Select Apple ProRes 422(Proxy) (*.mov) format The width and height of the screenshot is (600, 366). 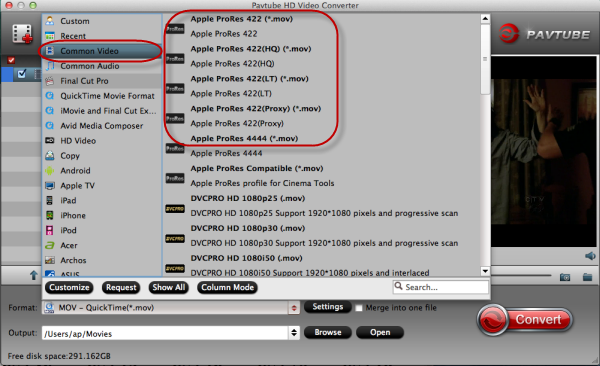[256, 108]
